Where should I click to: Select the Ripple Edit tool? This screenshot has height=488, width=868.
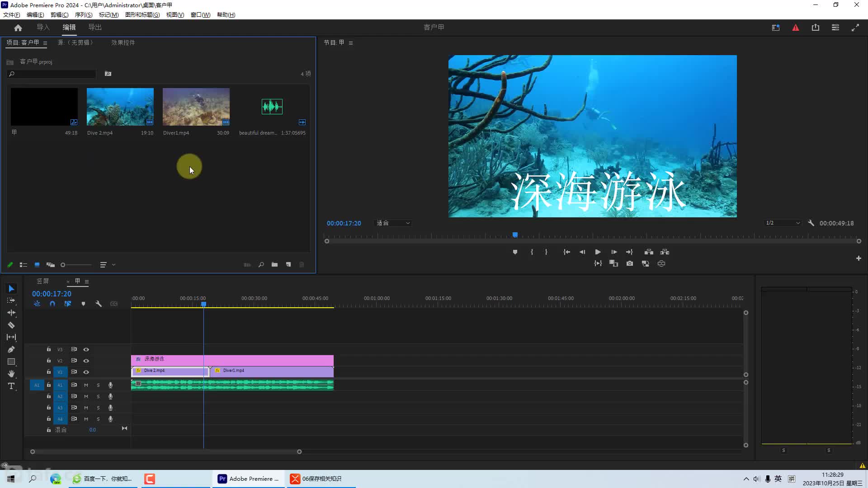[x=11, y=313]
